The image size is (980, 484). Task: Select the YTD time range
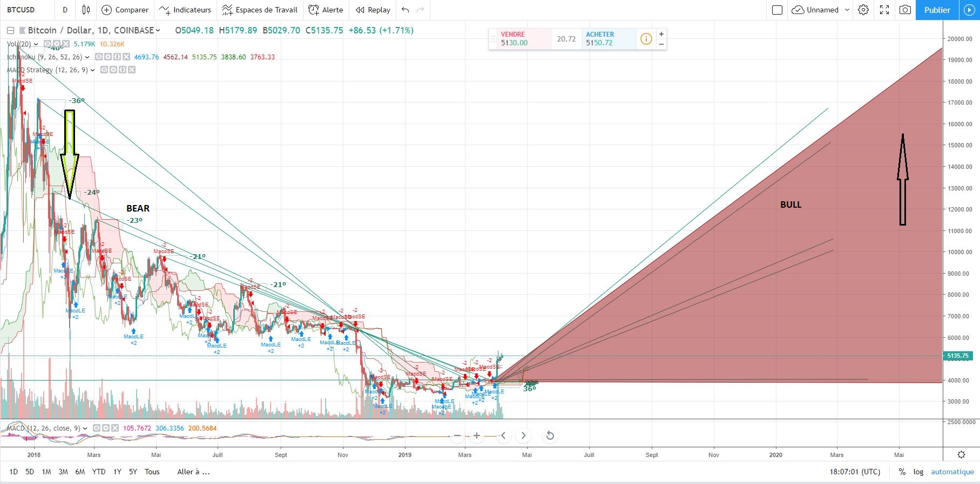click(99, 472)
